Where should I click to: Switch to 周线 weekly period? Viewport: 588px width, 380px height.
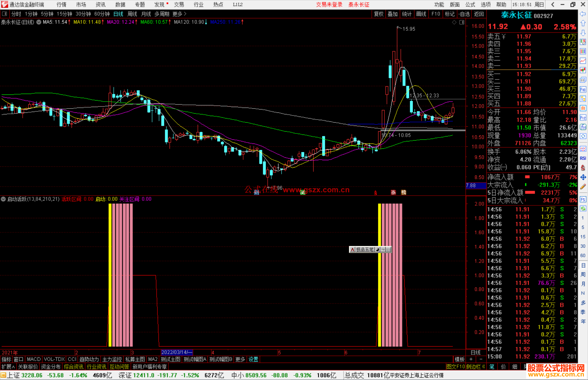pos(132,14)
